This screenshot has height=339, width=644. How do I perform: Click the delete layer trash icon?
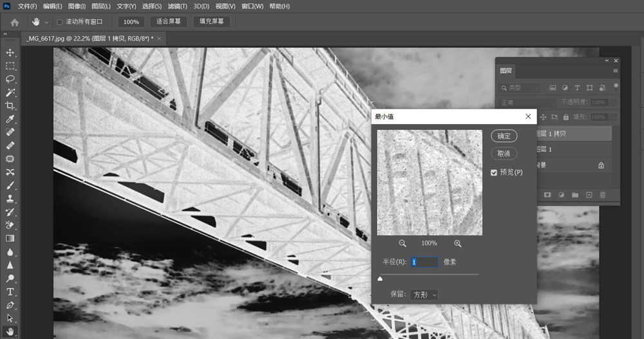click(x=603, y=194)
